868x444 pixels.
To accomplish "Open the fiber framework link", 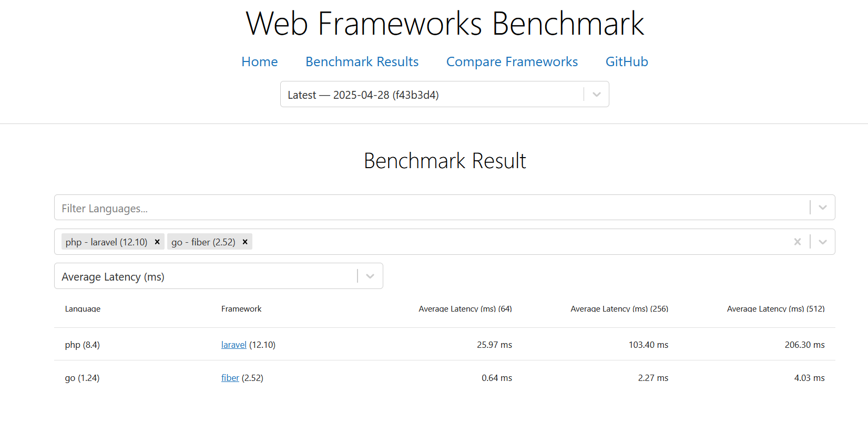I will (230, 378).
